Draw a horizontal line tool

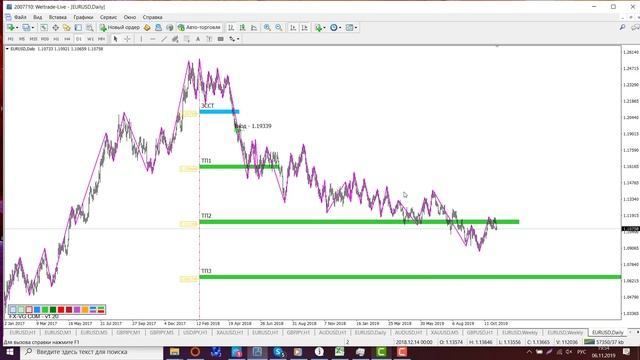153,39
